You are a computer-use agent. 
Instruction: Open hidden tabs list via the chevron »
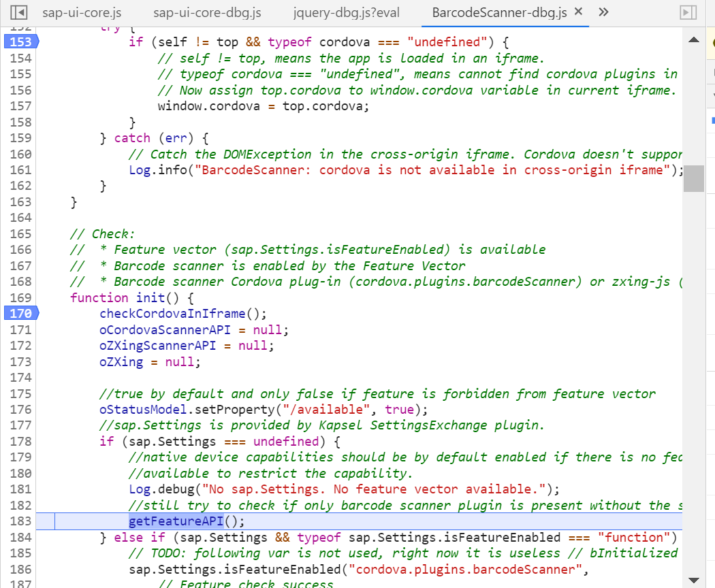point(603,12)
